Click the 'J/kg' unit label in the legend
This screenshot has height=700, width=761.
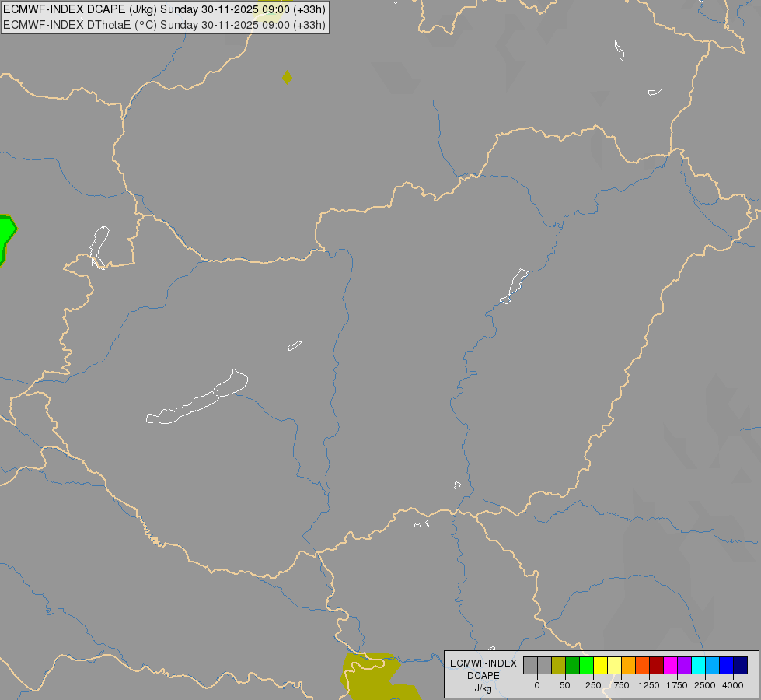(483, 688)
